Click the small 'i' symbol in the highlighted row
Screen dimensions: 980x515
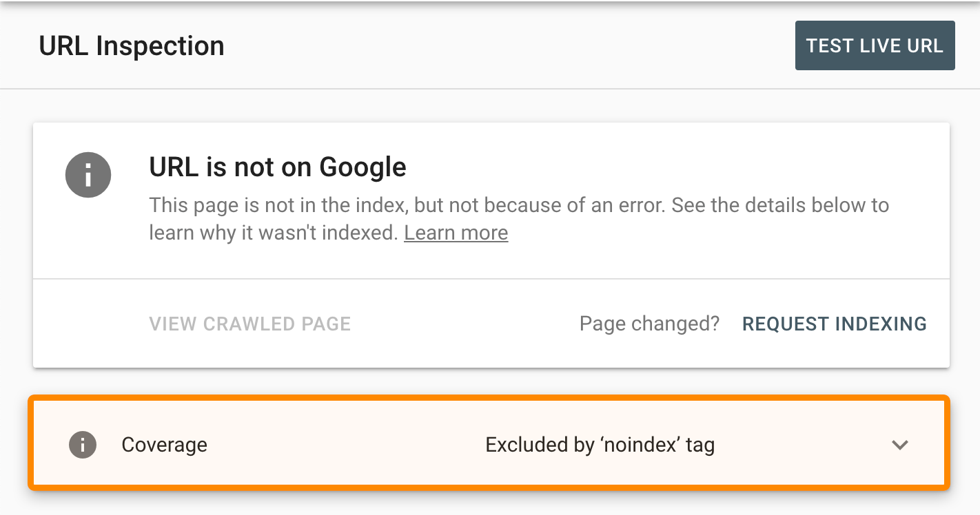click(83, 445)
